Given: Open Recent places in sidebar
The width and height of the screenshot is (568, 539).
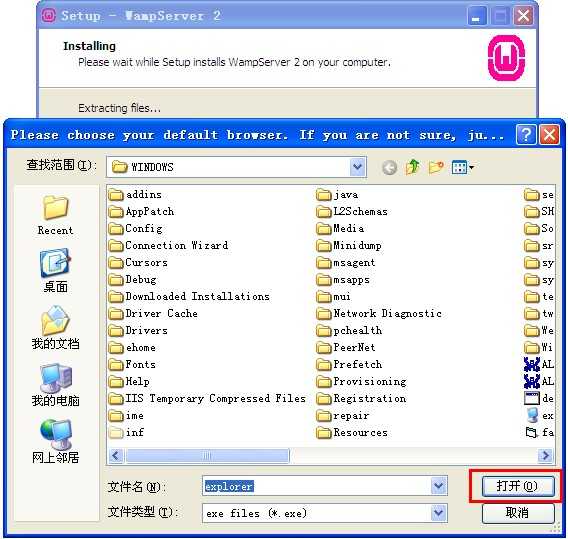Looking at the screenshot, I should [55, 215].
